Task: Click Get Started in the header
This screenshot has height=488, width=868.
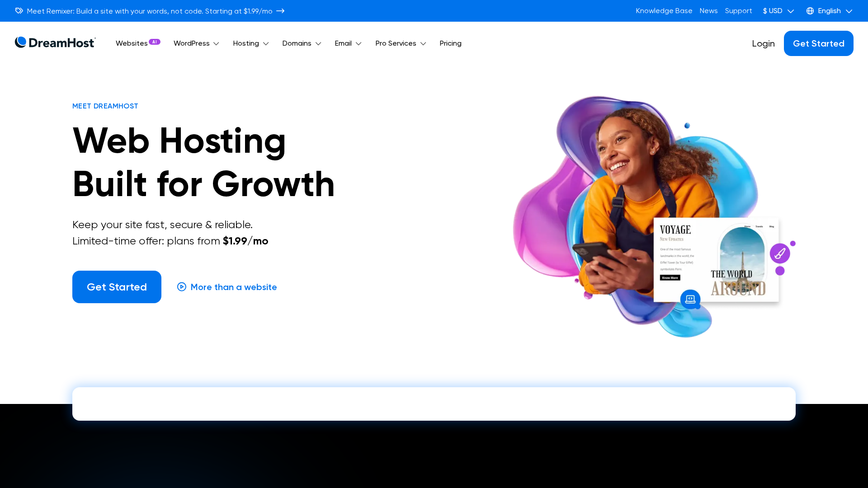Action: [x=818, y=43]
